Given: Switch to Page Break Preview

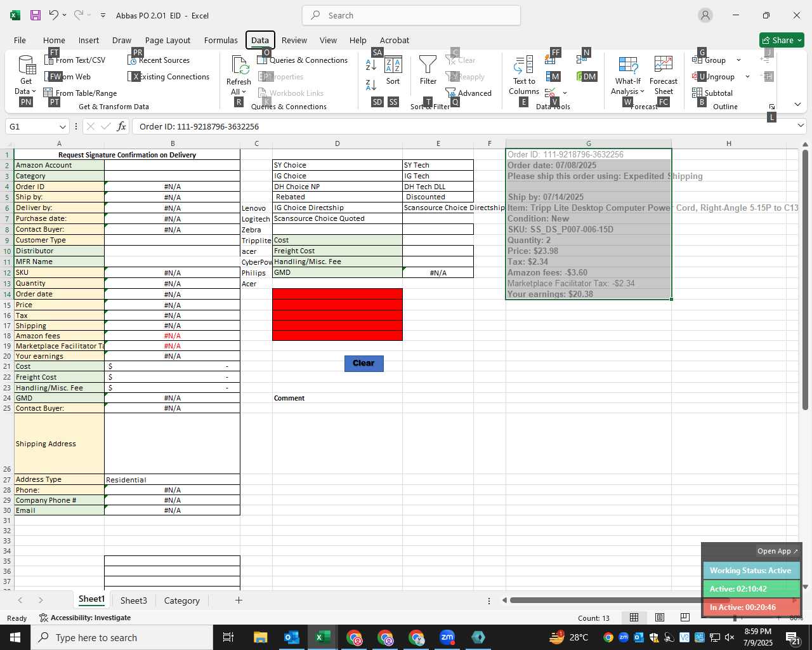Looking at the screenshot, I should tap(684, 618).
